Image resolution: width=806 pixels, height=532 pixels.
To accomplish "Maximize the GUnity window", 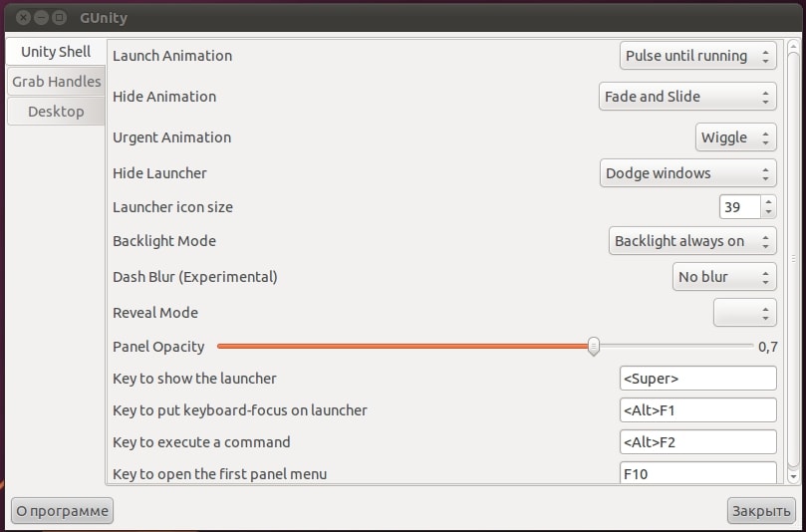I will coord(60,18).
